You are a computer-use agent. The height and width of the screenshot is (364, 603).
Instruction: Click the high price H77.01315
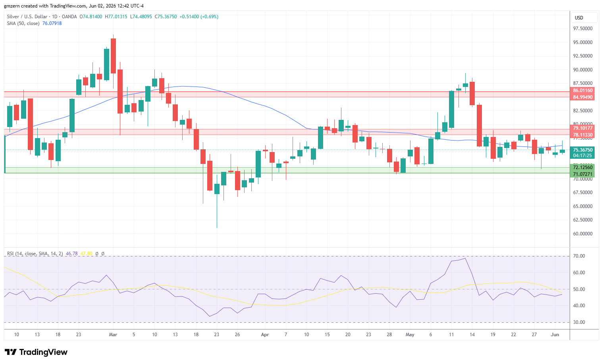[116, 17]
